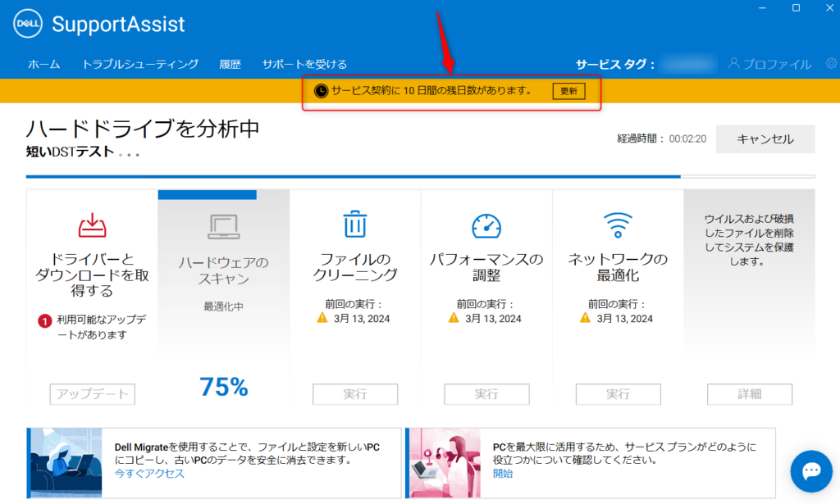The image size is (840, 504).
Task: Click 実行 under ファイルのクリーニング
Action: point(355,394)
